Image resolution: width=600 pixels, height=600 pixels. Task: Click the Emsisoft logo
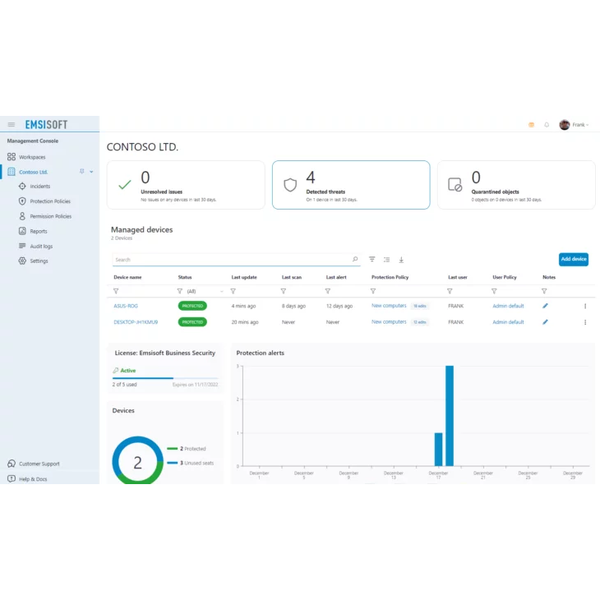tap(46, 124)
